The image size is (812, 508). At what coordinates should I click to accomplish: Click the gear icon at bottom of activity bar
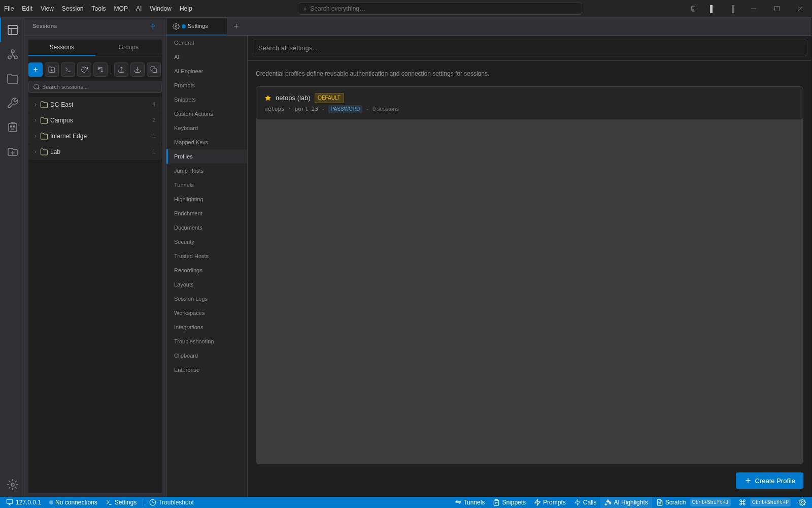coord(13,485)
